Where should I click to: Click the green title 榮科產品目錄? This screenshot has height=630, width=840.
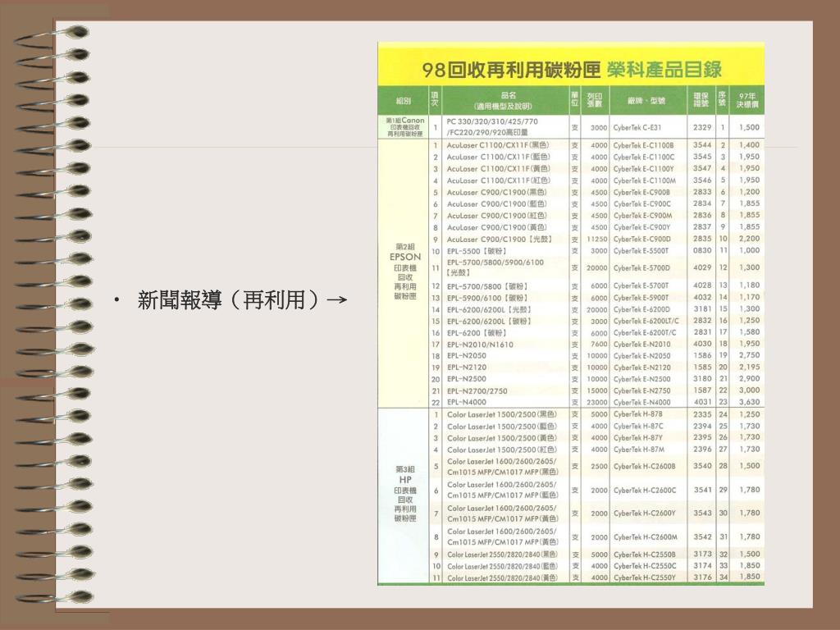point(664,69)
